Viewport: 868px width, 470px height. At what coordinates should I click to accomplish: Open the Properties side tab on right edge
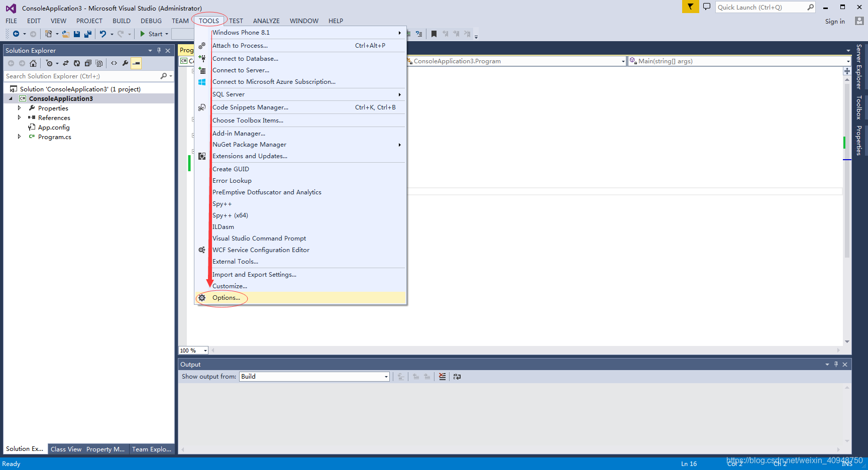859,140
